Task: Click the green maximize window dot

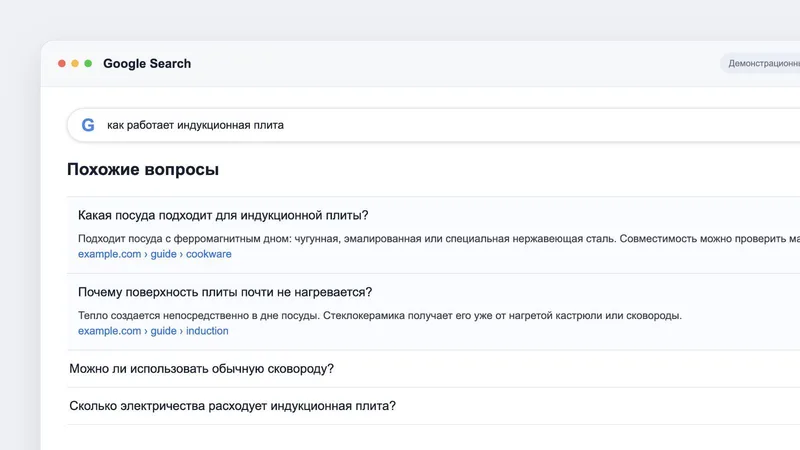Action: click(x=88, y=63)
